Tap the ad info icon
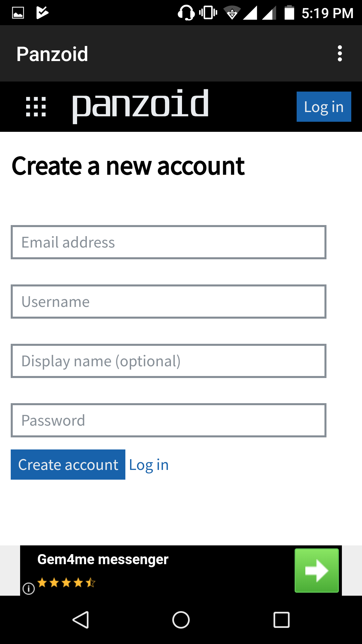362x644 pixels. pos(29,588)
